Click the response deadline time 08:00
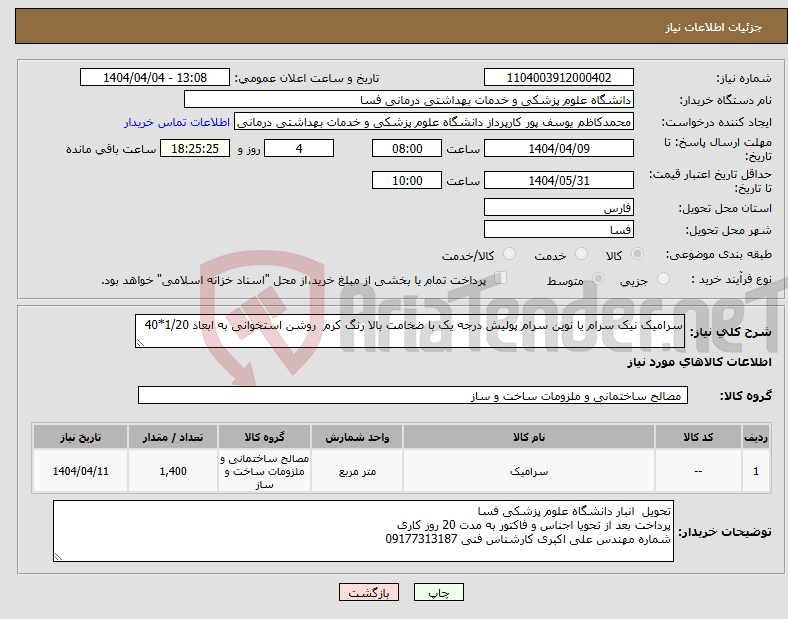Screen dimensions: 788x619 point(407,148)
